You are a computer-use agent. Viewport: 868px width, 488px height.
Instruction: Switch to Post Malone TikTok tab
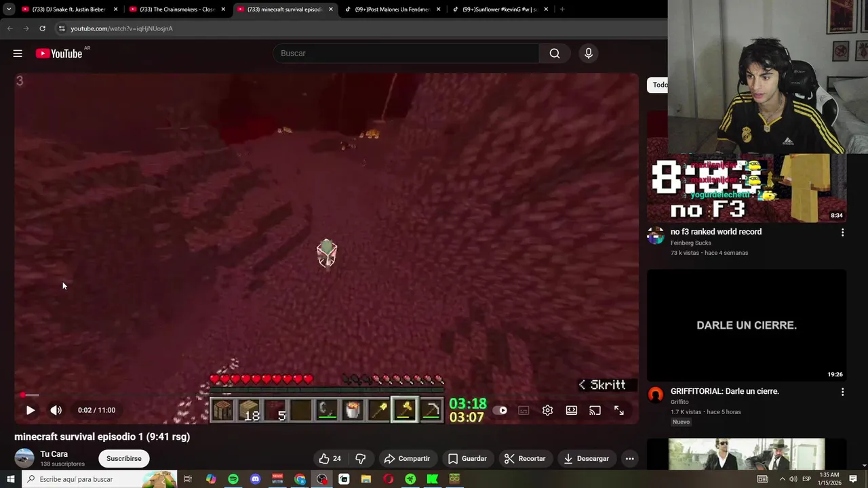pos(393,9)
